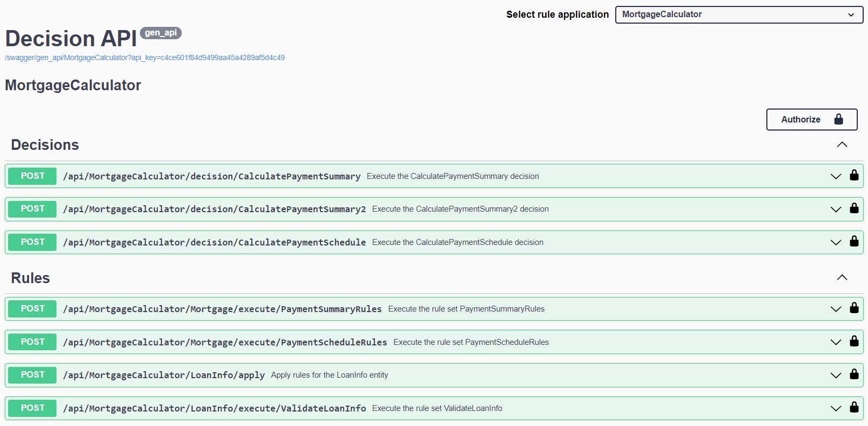Viewport: 868px width, 426px height.
Task: Click lock icon on CalculatePaymentSummary endpoint row
Action: [854, 175]
